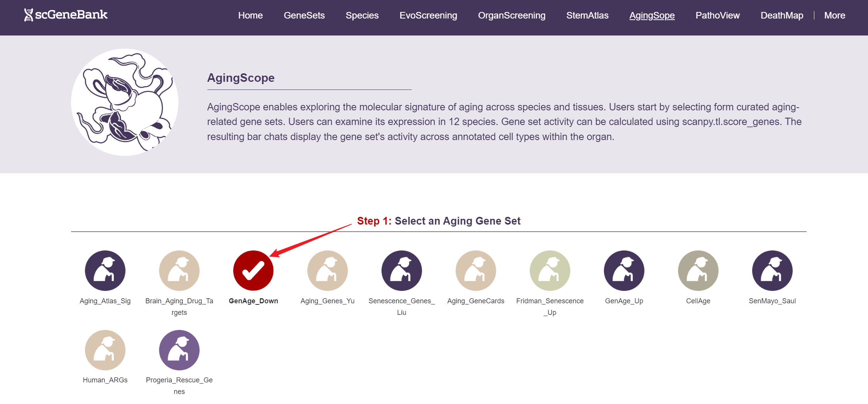
Task: Select the Senescence_Genes_Liu icon
Action: 402,270
